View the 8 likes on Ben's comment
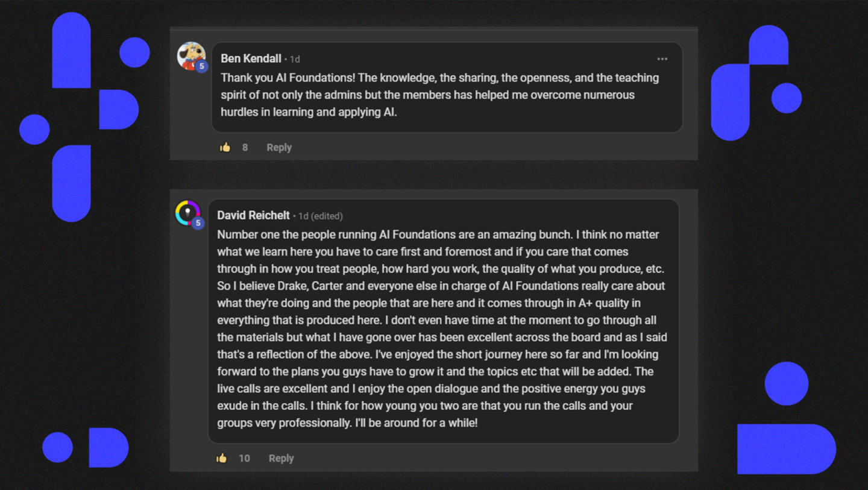The height and width of the screenshot is (490, 868). coord(245,147)
